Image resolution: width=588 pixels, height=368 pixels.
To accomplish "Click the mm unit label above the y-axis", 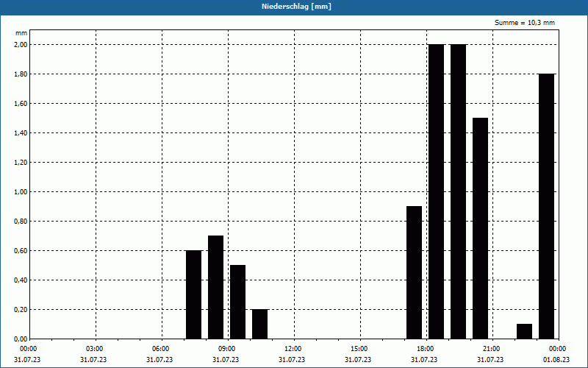I will pos(21,33).
